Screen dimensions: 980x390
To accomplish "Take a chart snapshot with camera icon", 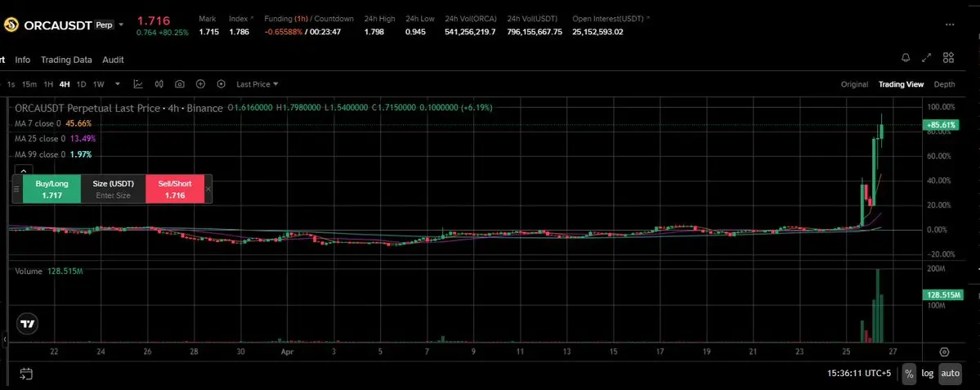I will click(179, 83).
